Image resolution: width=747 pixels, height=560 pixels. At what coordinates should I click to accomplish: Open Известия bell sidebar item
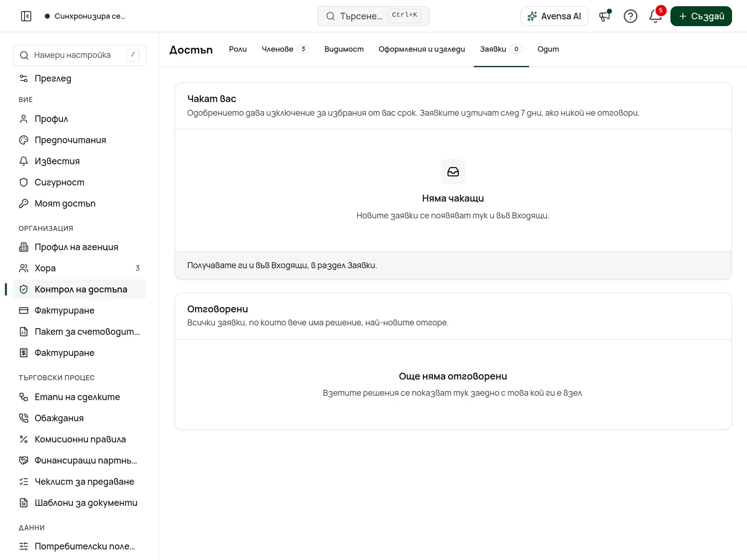pyautogui.click(x=79, y=161)
